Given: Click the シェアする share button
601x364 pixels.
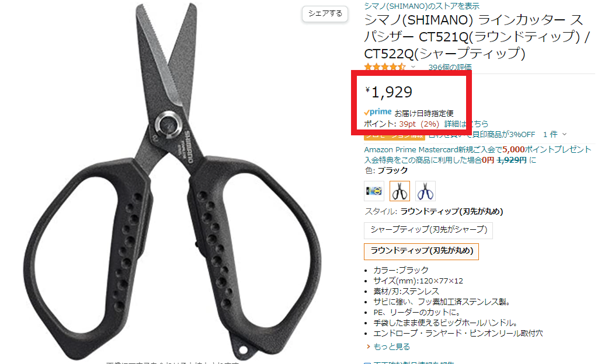Looking at the screenshot, I should tap(325, 13).
